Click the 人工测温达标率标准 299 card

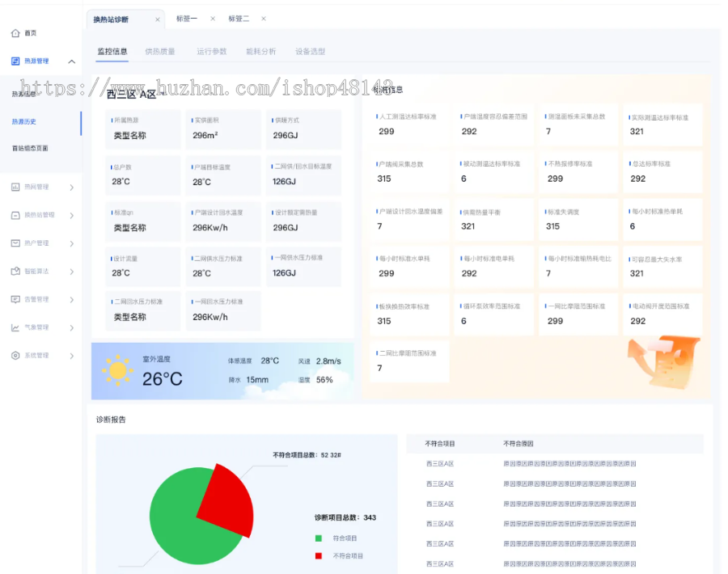click(x=409, y=125)
